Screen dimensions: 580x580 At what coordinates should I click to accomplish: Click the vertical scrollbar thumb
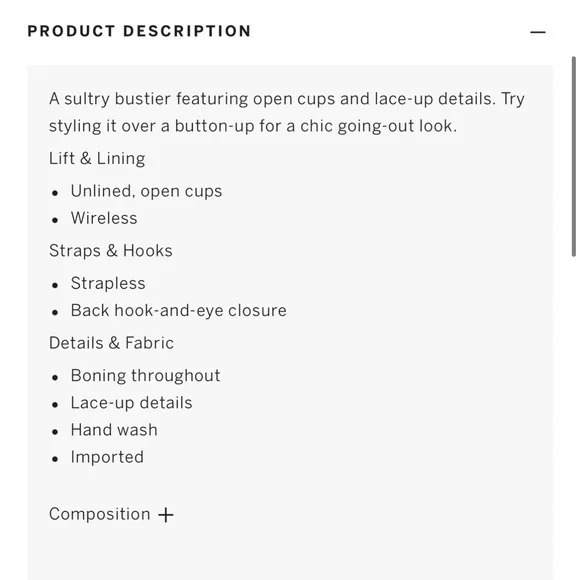click(x=573, y=156)
